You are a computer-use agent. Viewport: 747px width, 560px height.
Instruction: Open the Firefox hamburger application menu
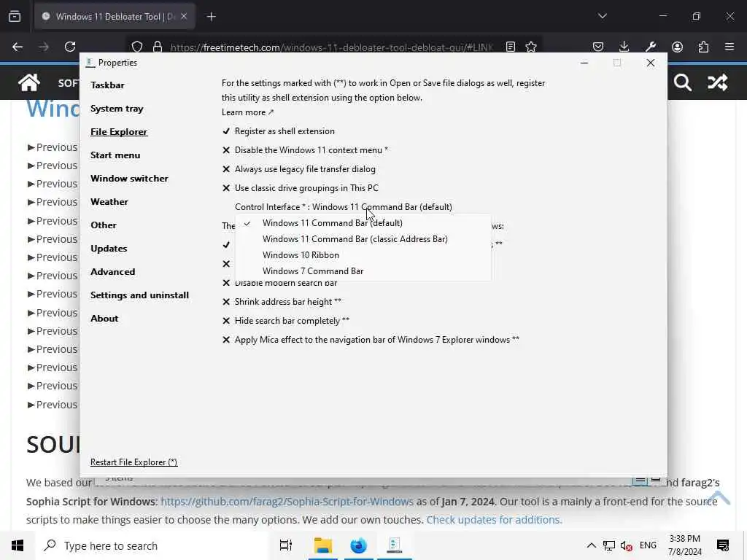click(729, 47)
